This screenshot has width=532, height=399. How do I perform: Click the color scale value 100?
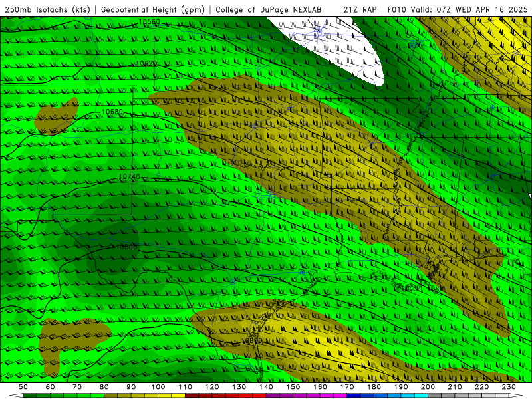click(158, 387)
